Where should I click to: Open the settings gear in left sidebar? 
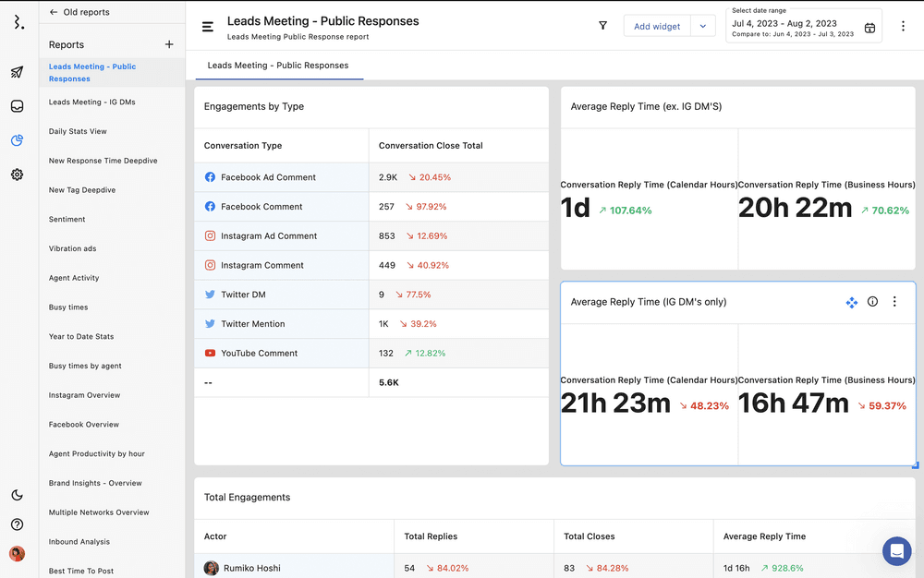(17, 175)
